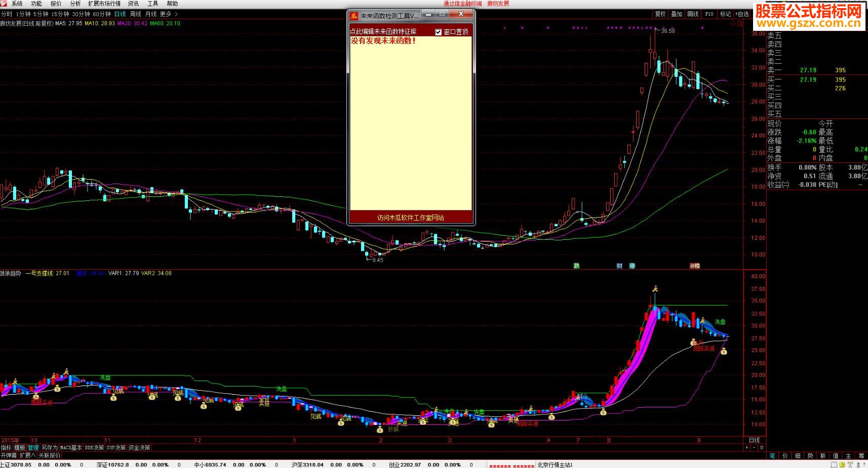Select the SUP决策 indicator tab

[116, 448]
